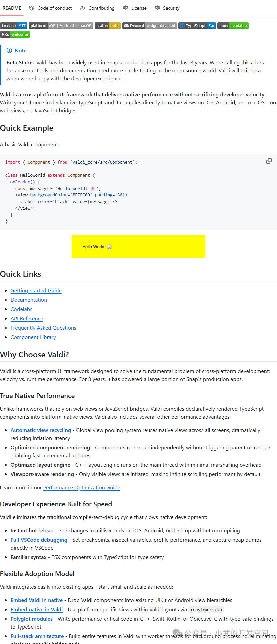This screenshot has width=277, height=644.
Task: Open the Documentation link
Action: pos(29,300)
